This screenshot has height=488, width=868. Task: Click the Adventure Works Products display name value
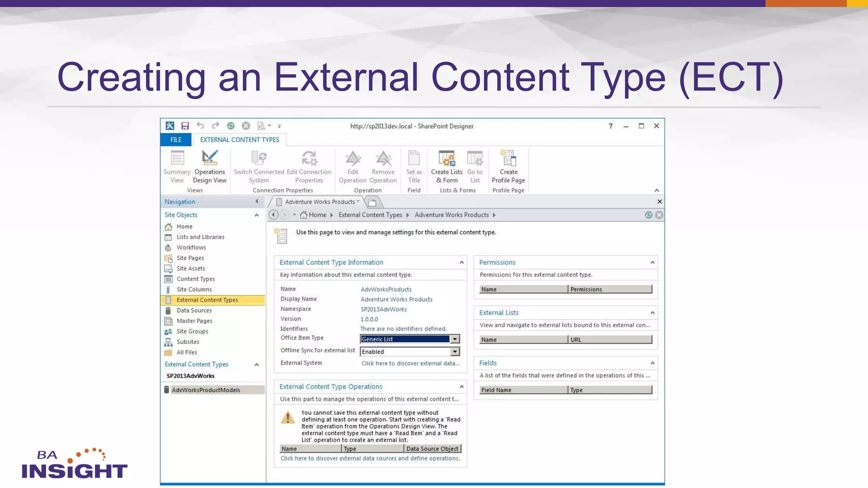397,299
